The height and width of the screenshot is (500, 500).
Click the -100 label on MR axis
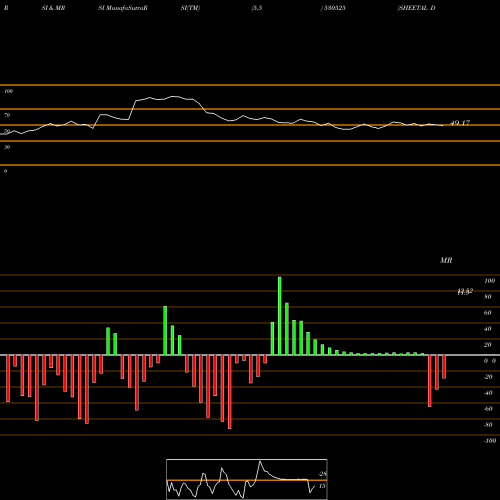(490, 441)
